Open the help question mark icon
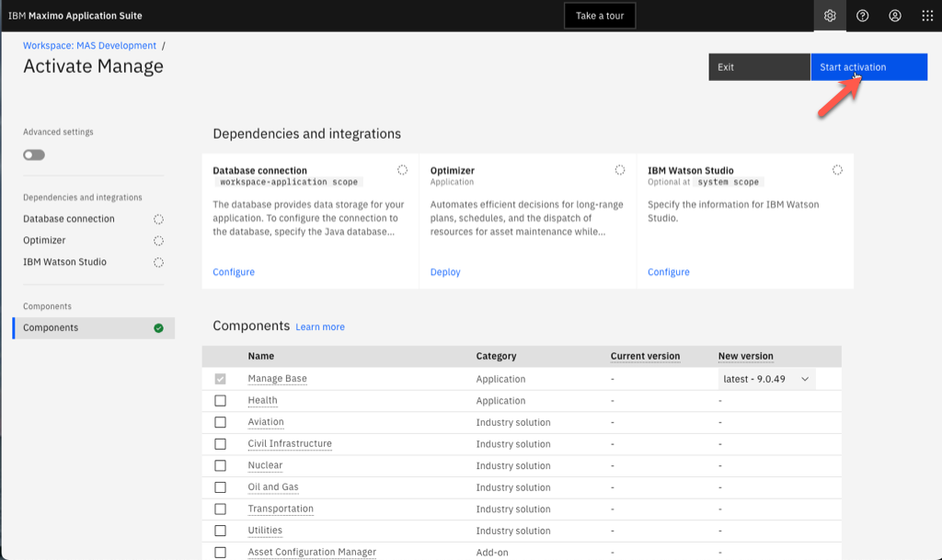 tap(863, 16)
